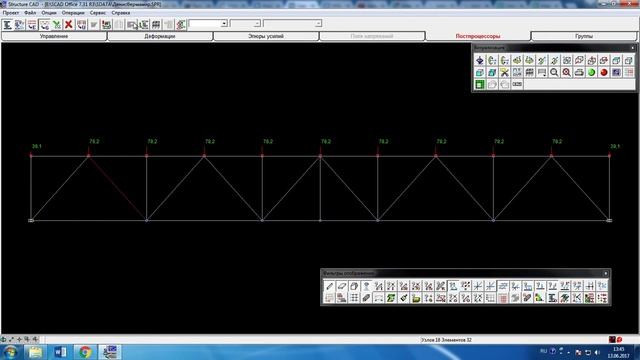Switch to the Деформации tab

click(x=160, y=36)
